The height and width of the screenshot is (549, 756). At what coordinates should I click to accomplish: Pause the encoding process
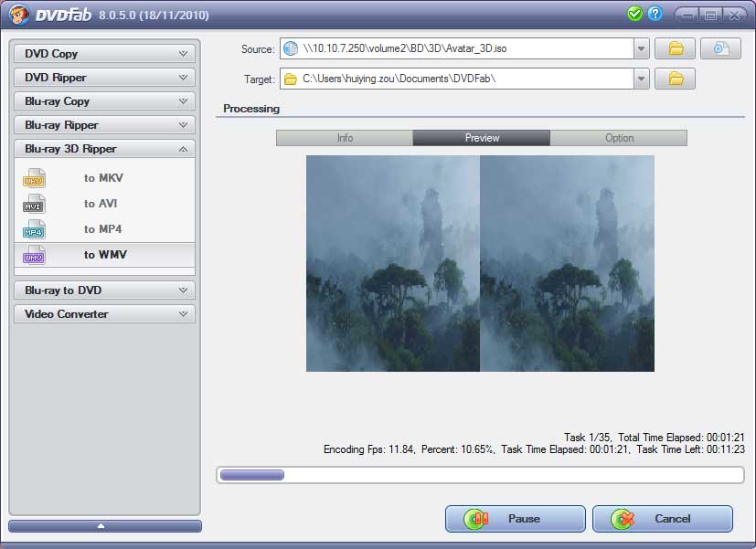(516, 519)
